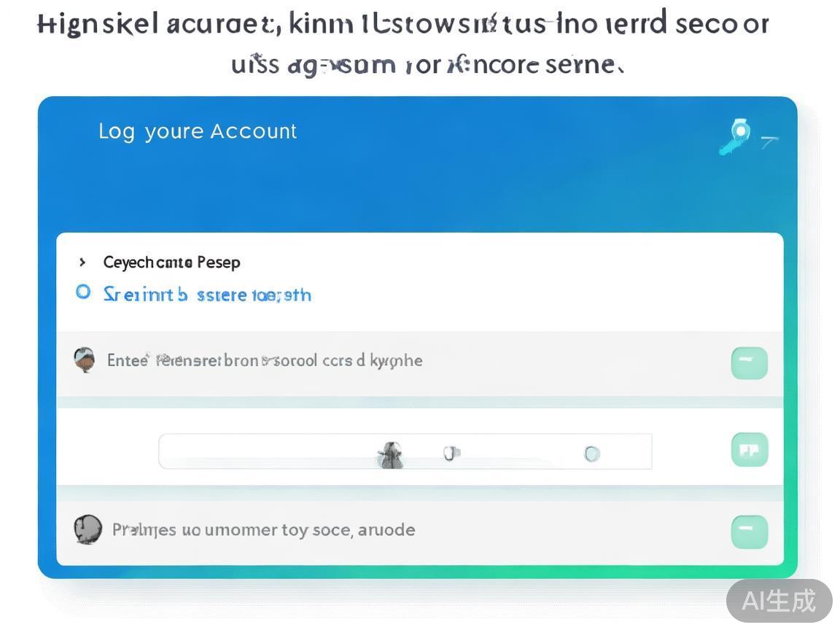This screenshot has width=840, height=630.
Task: Select the "Ceyech cmte Pesep" item
Action: [x=171, y=262]
